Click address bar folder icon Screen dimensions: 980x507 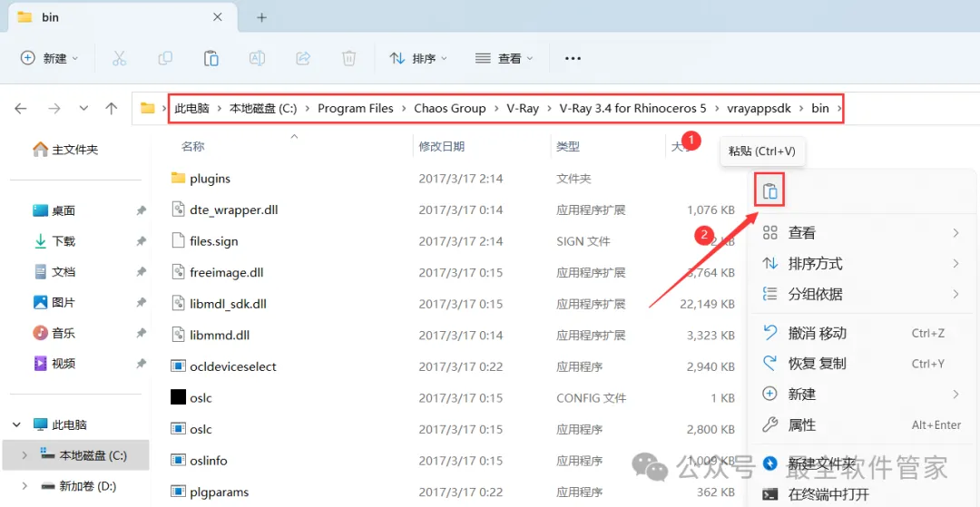(x=148, y=109)
